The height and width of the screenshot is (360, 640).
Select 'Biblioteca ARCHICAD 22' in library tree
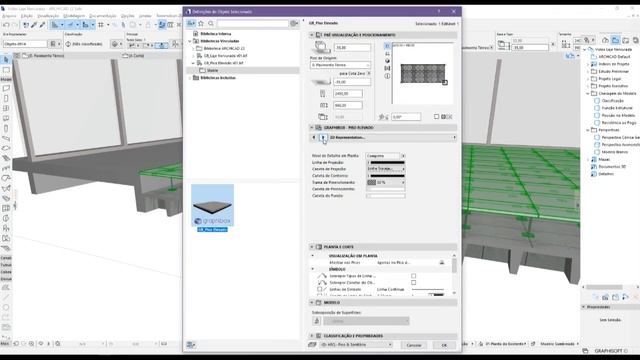pyautogui.click(x=224, y=48)
